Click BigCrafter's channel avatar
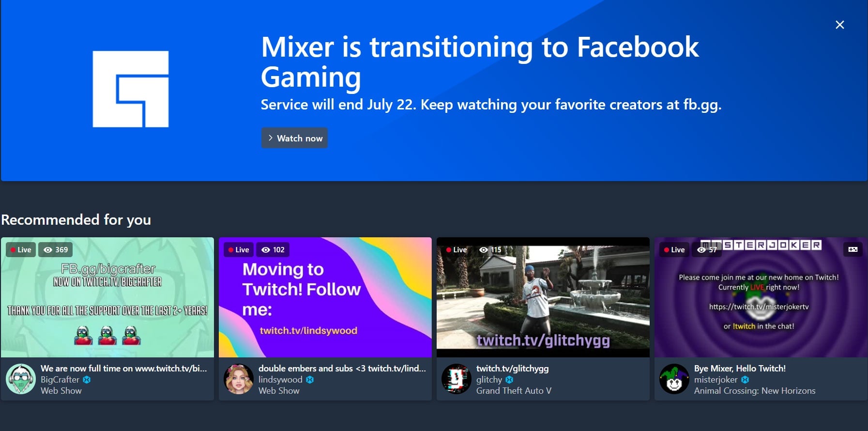 (x=21, y=379)
